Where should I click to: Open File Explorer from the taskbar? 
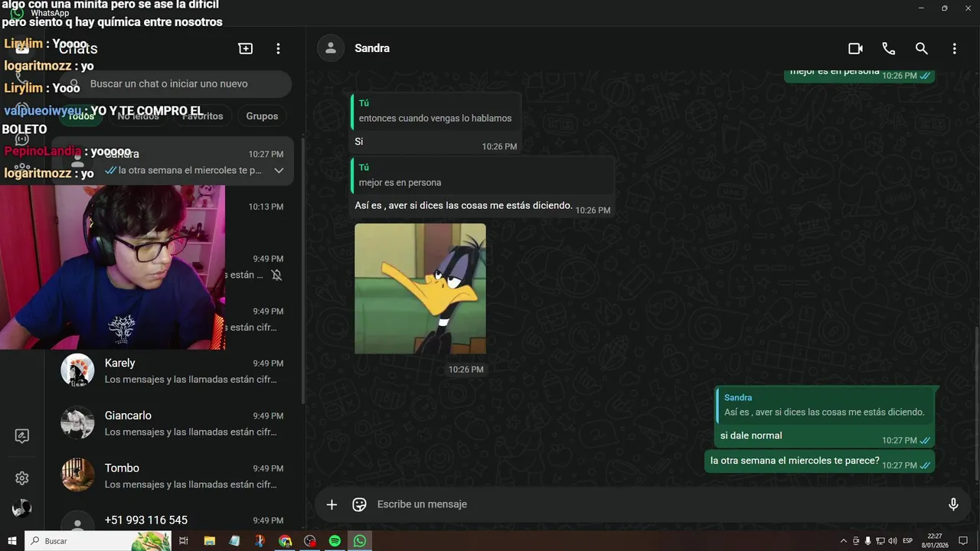pos(209,541)
